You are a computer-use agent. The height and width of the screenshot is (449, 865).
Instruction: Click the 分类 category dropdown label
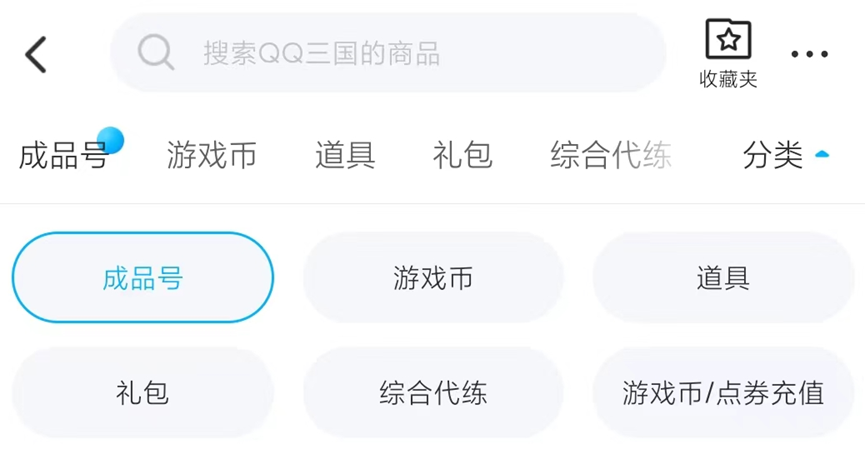(773, 155)
